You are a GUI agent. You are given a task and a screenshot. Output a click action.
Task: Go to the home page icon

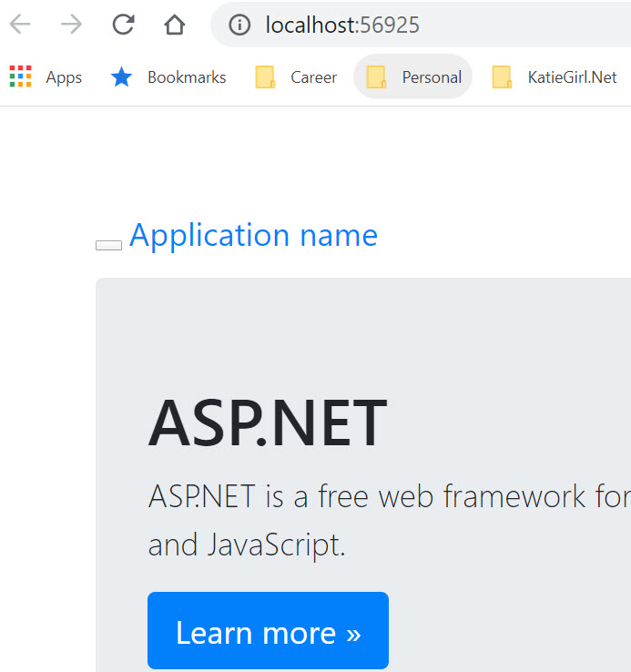pyautogui.click(x=175, y=24)
